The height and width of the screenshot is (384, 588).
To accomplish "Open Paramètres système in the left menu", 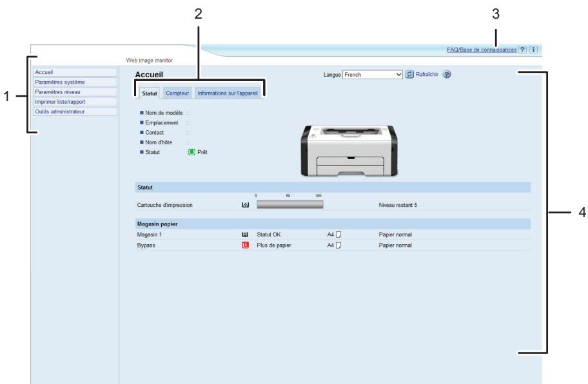I will (75, 82).
